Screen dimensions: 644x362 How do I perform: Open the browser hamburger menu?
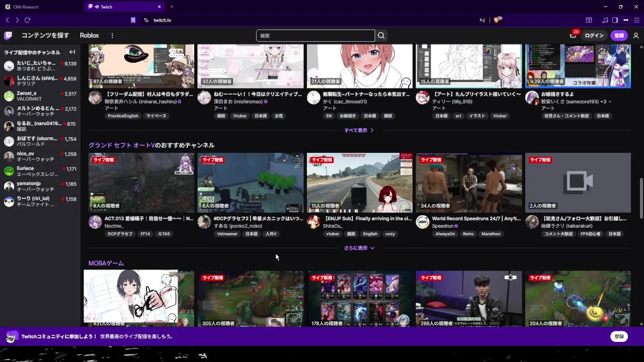pos(636,20)
